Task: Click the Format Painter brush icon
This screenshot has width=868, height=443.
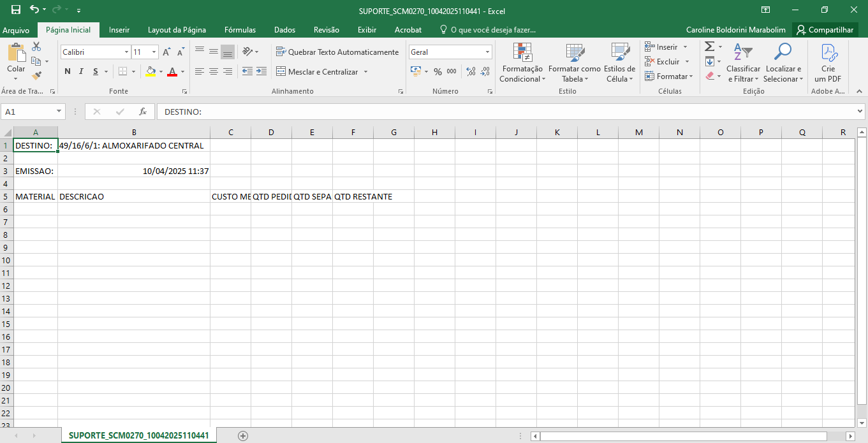Action: (36, 75)
